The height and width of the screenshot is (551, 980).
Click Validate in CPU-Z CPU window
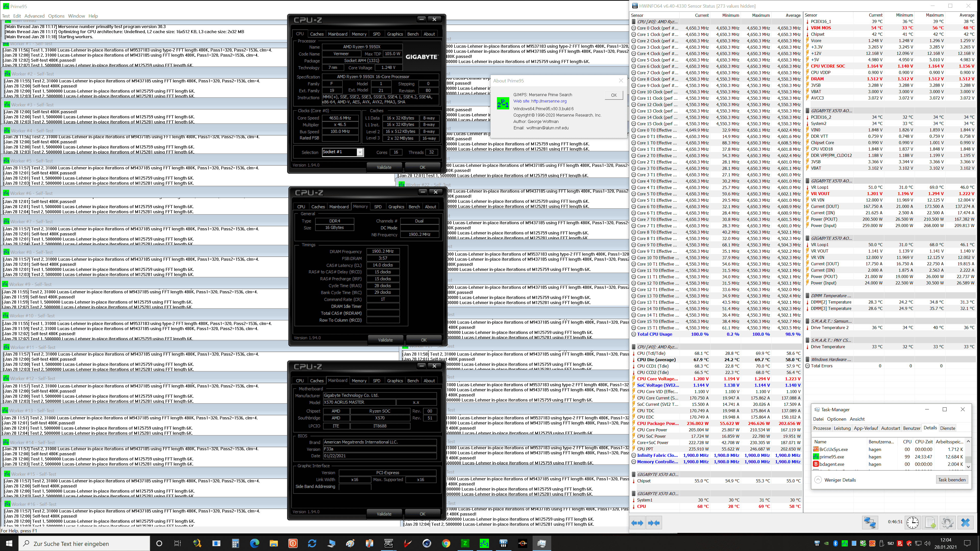click(x=384, y=167)
